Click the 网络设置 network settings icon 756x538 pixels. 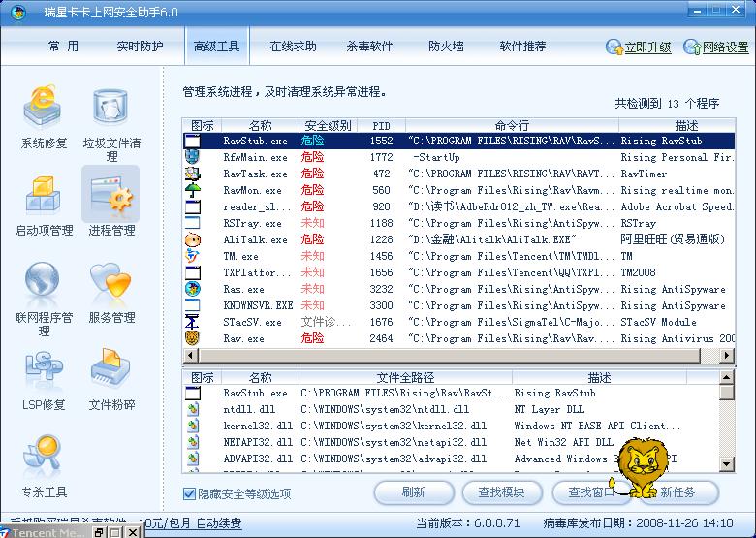click(x=692, y=47)
